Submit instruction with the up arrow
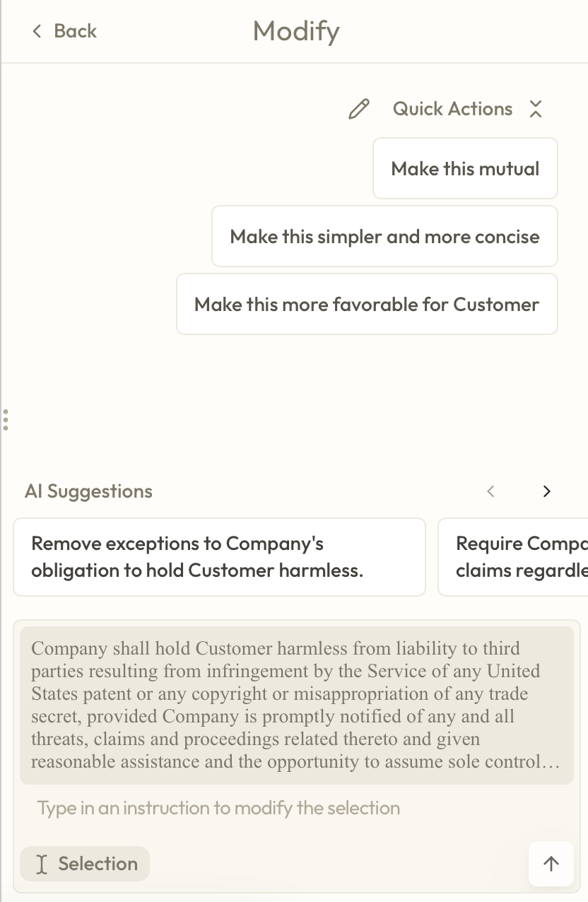 (551, 863)
